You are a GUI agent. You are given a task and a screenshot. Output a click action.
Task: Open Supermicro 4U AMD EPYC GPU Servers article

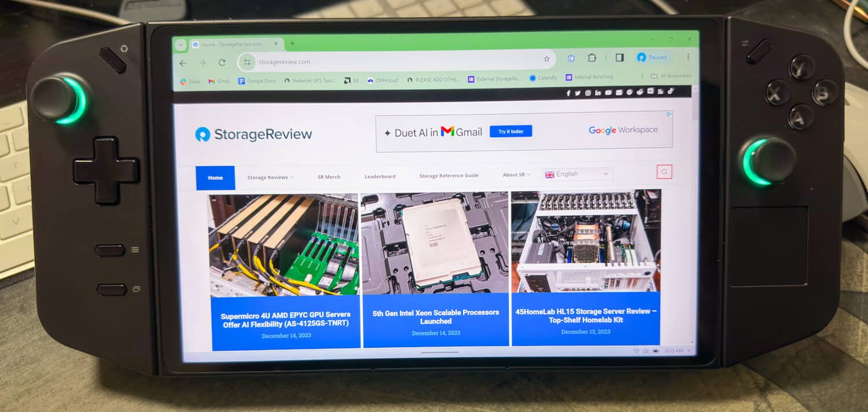point(286,319)
